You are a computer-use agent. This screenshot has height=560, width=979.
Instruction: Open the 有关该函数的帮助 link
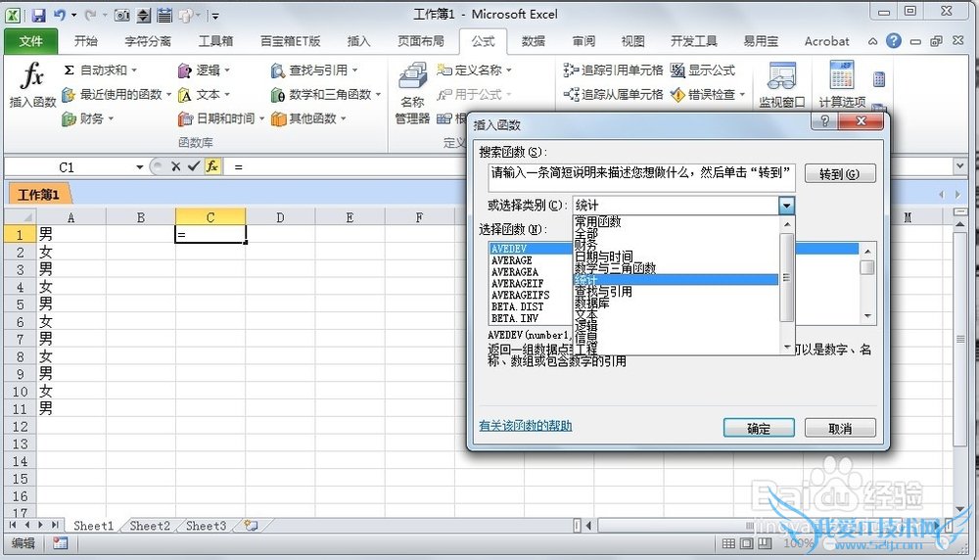tap(525, 426)
